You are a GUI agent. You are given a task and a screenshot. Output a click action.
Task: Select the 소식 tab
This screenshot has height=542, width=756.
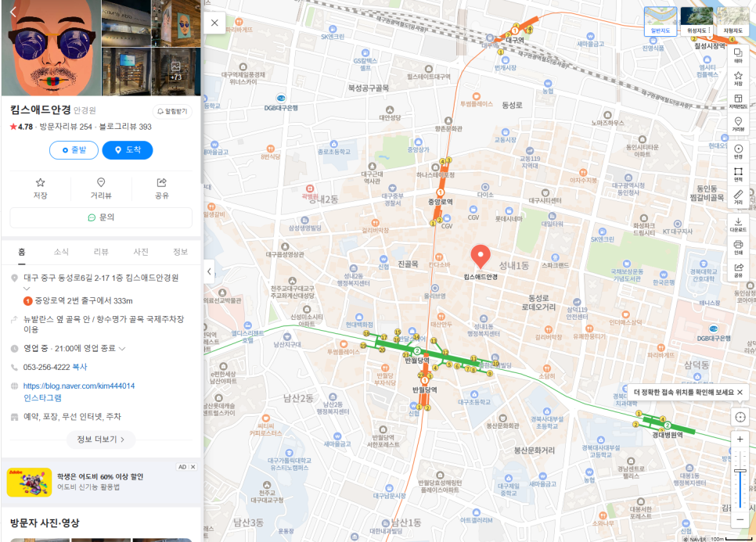click(x=61, y=252)
